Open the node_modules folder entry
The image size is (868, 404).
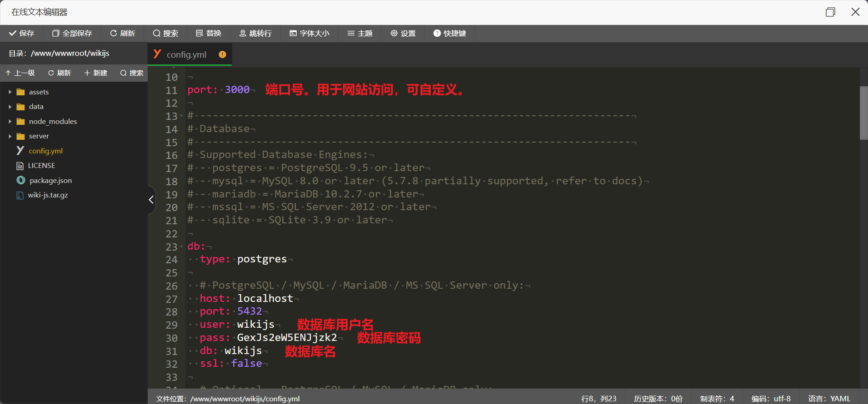(x=53, y=122)
